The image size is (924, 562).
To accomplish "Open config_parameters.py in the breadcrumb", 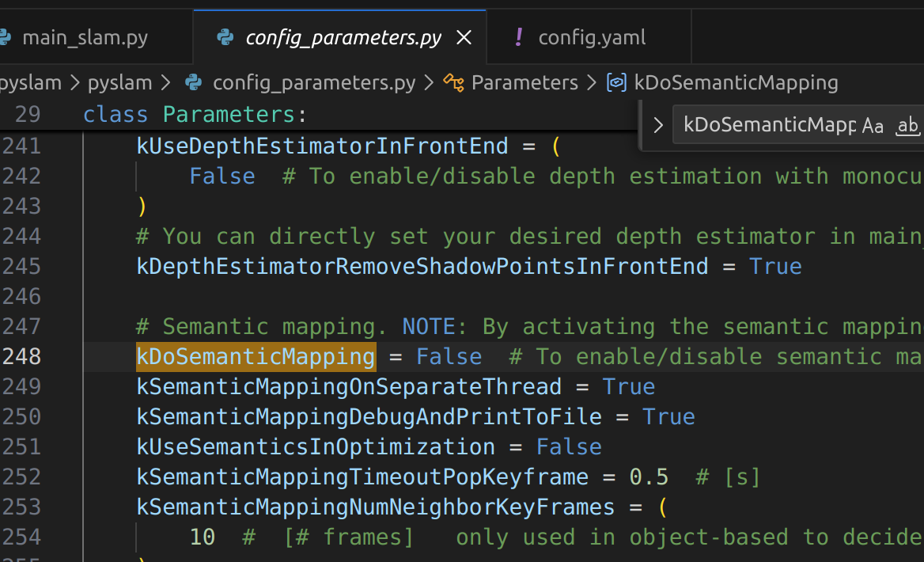I will (314, 82).
